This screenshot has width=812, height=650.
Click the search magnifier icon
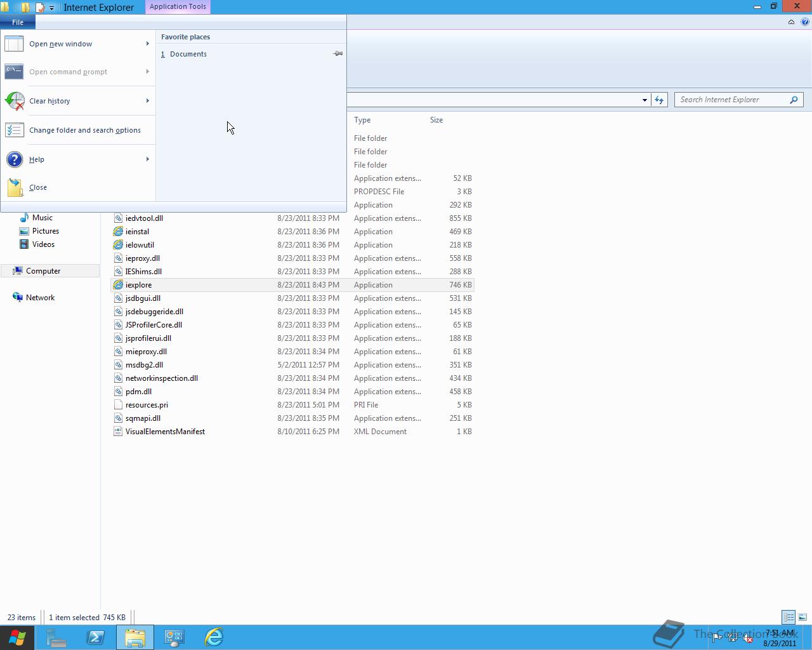pyautogui.click(x=794, y=100)
